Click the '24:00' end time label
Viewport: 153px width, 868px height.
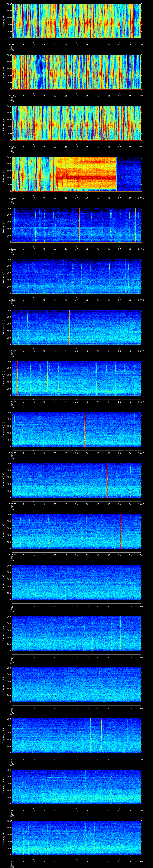pyautogui.click(x=141, y=402)
